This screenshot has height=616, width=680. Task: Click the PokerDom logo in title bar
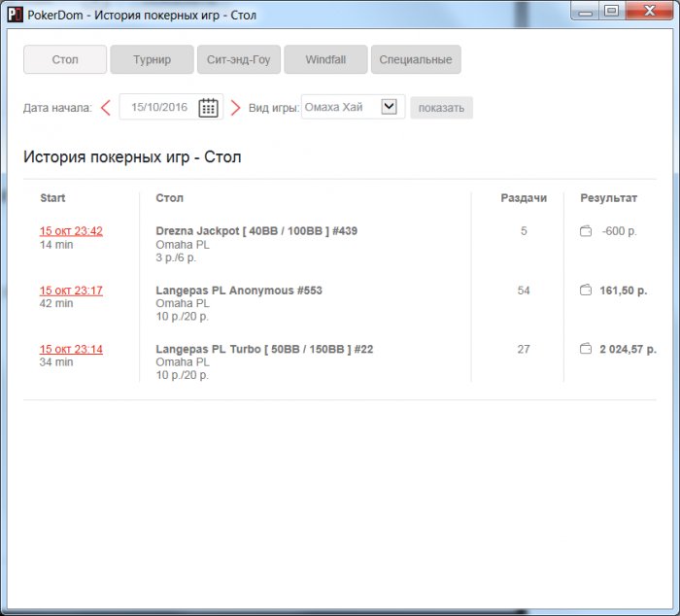(x=16, y=15)
